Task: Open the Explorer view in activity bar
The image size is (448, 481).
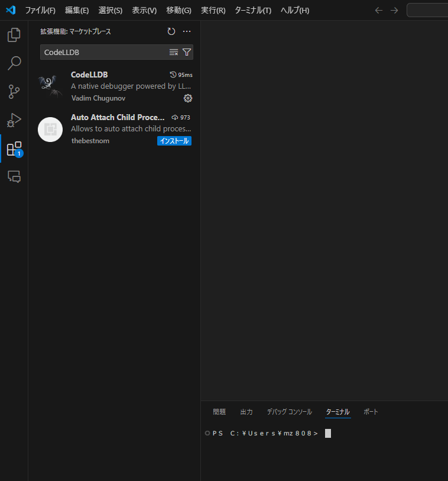Action: (14, 35)
